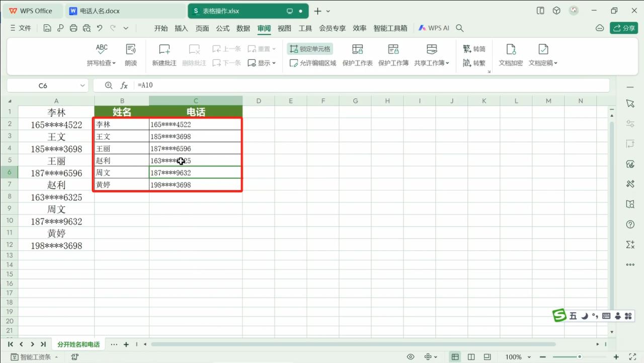Switch to the 数据 ribbon tab
The image size is (644, 363).
click(244, 28)
